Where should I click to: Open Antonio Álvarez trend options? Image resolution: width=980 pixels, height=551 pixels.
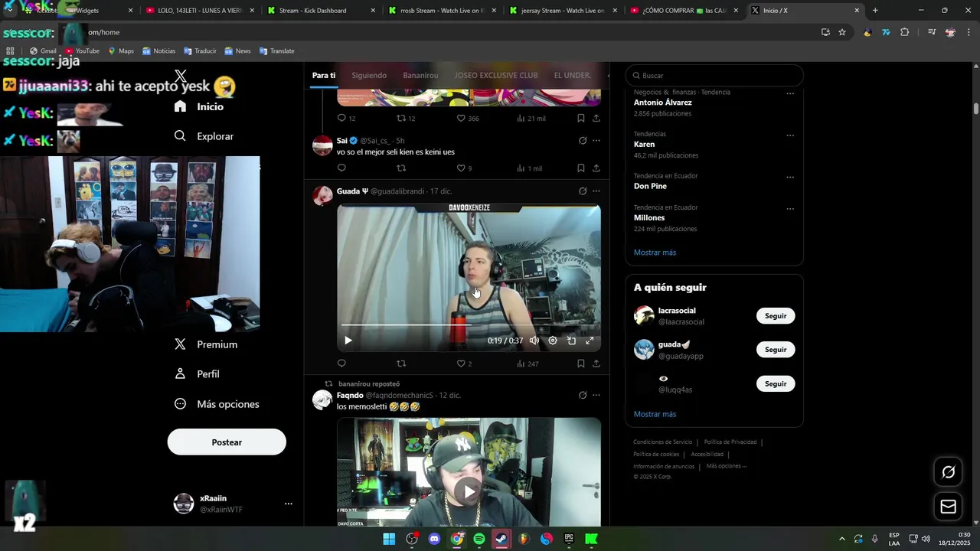[790, 94]
